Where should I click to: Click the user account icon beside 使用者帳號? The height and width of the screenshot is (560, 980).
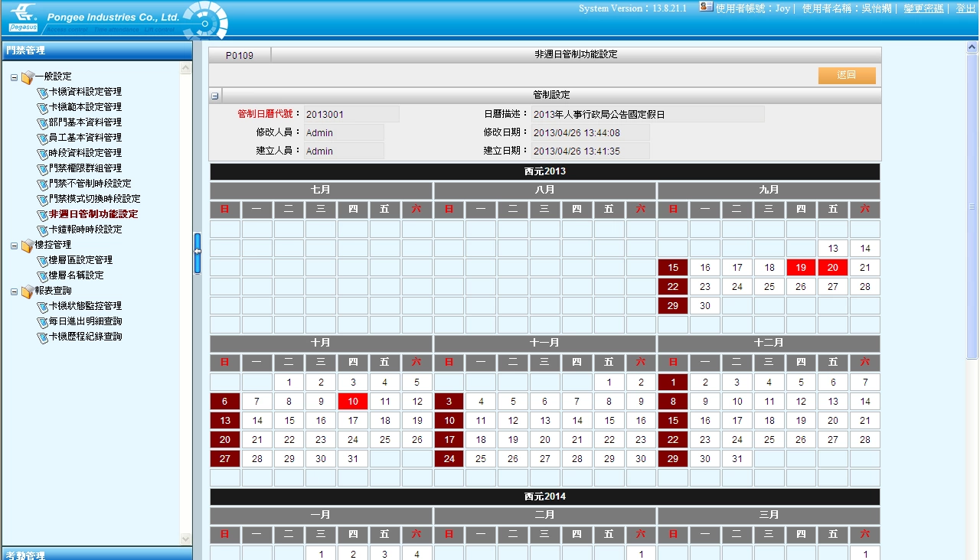point(705,8)
